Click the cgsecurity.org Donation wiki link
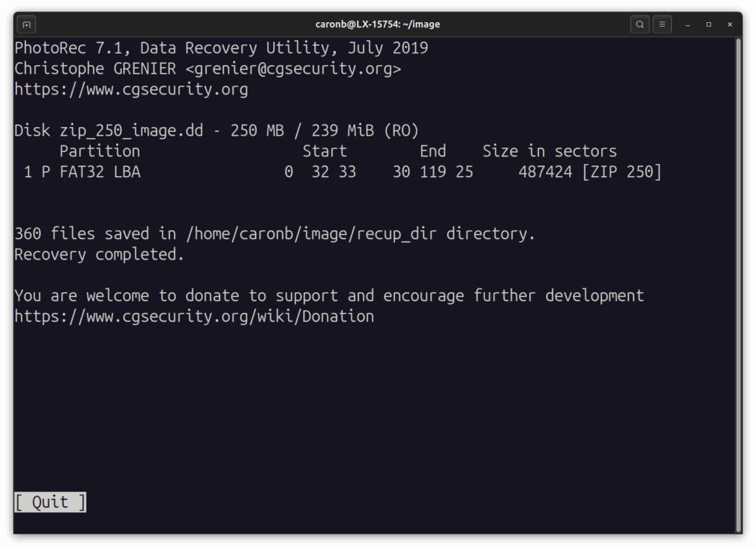 point(194,317)
